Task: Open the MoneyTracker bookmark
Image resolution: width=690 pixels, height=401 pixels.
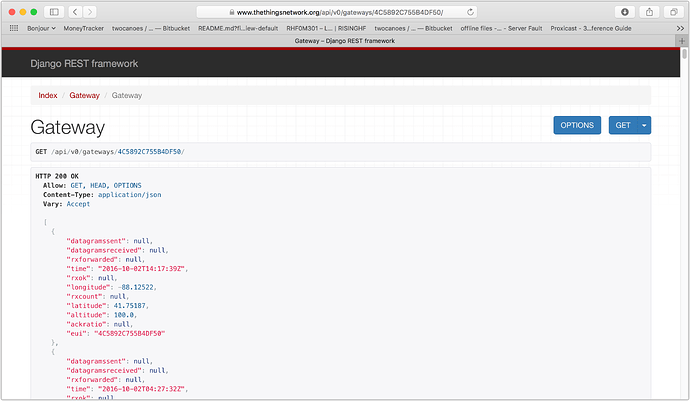Action: pyautogui.click(x=83, y=28)
